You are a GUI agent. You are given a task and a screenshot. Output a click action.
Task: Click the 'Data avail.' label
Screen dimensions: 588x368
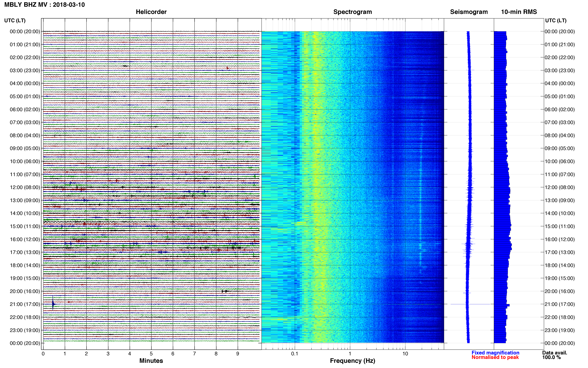555,353
